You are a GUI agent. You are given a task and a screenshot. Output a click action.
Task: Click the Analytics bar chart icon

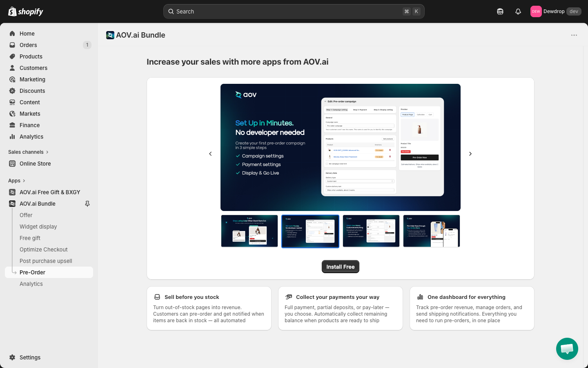click(x=12, y=137)
